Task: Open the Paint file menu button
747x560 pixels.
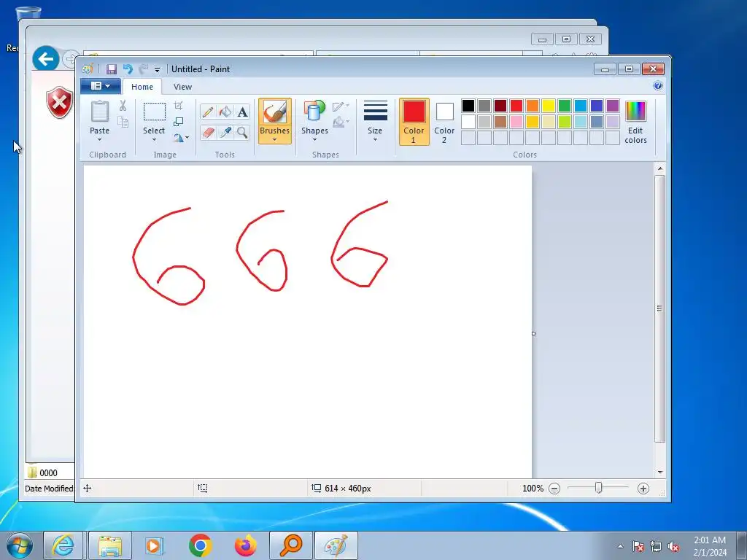Action: 101,86
